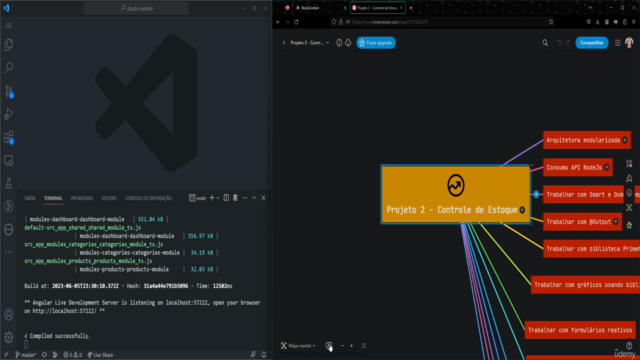Image resolution: width=640 pixels, height=360 pixels.
Task: Open the Explorer view in VS Code
Action: point(9,44)
